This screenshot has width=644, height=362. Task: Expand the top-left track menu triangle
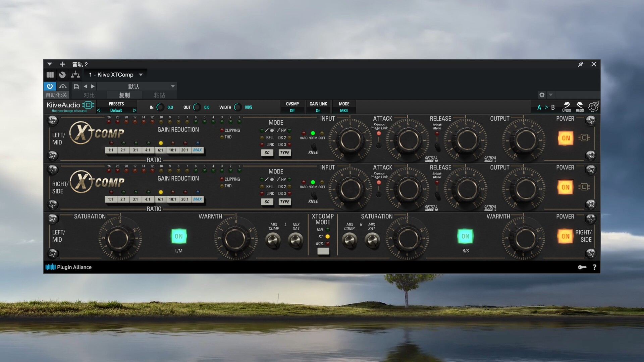[50, 64]
